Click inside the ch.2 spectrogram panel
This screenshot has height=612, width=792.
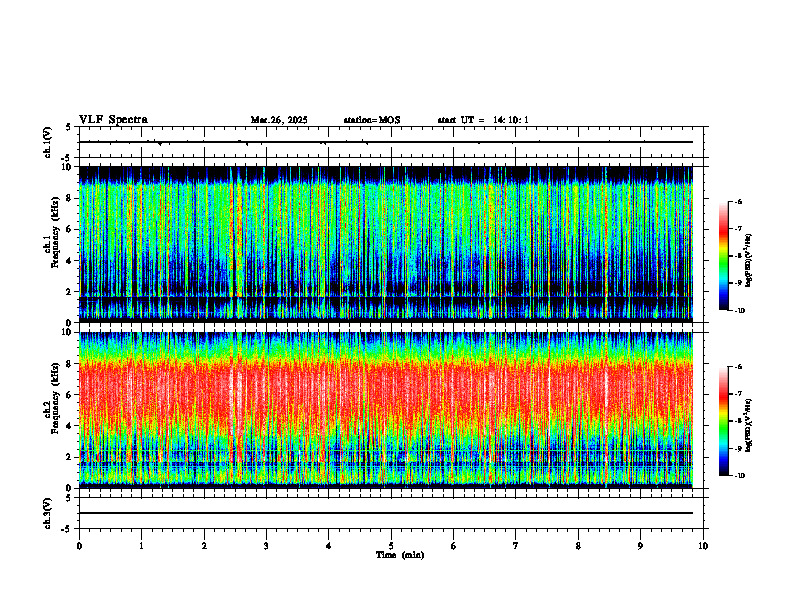click(385, 410)
